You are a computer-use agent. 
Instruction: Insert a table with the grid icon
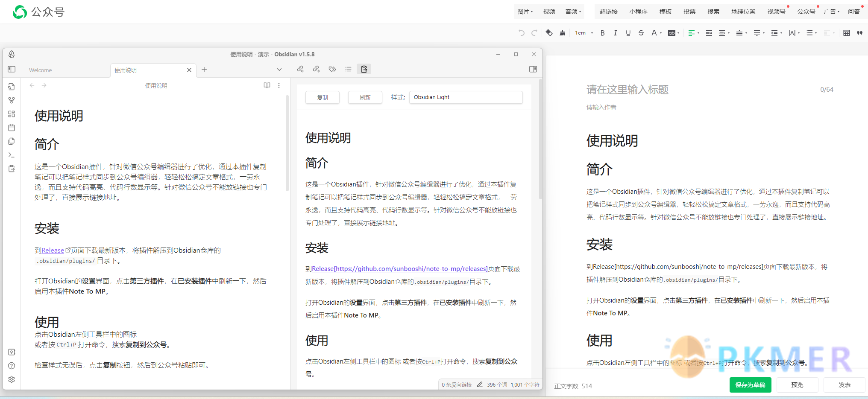pyautogui.click(x=847, y=33)
